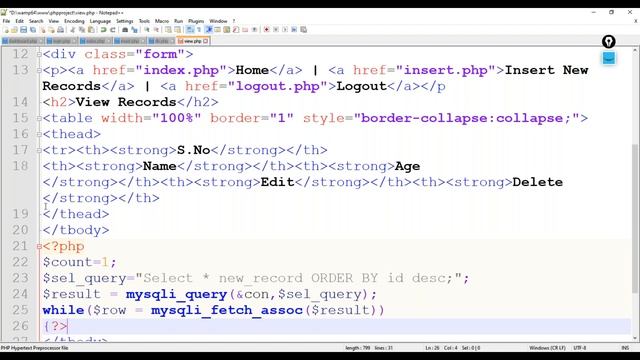This screenshot has width=640, height=360.
Task: Toggle file monitoring eye icon
Action: click(x=254, y=30)
